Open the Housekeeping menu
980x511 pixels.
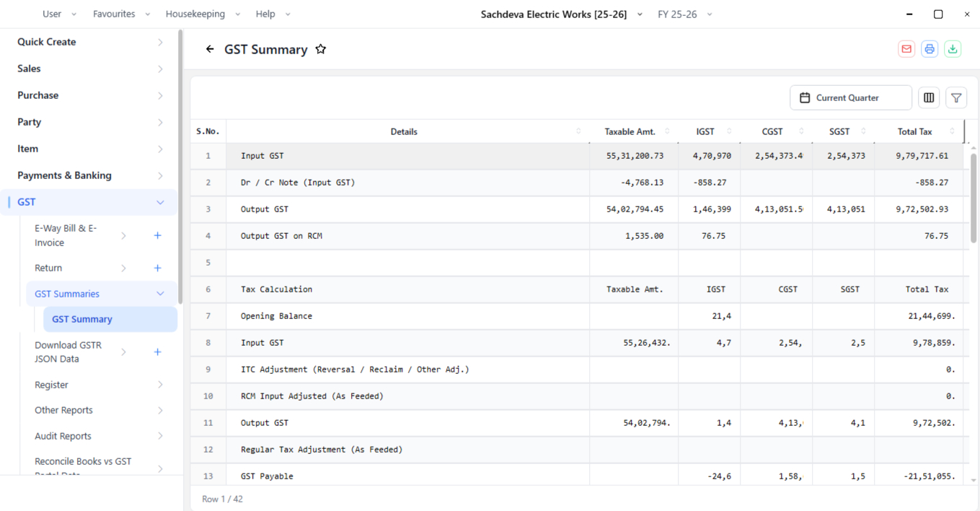pyautogui.click(x=203, y=14)
